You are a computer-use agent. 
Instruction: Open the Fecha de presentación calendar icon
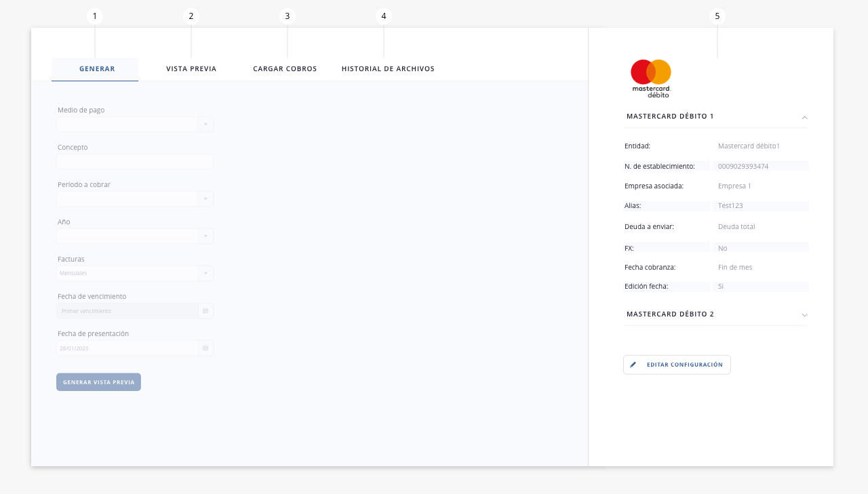tap(205, 348)
